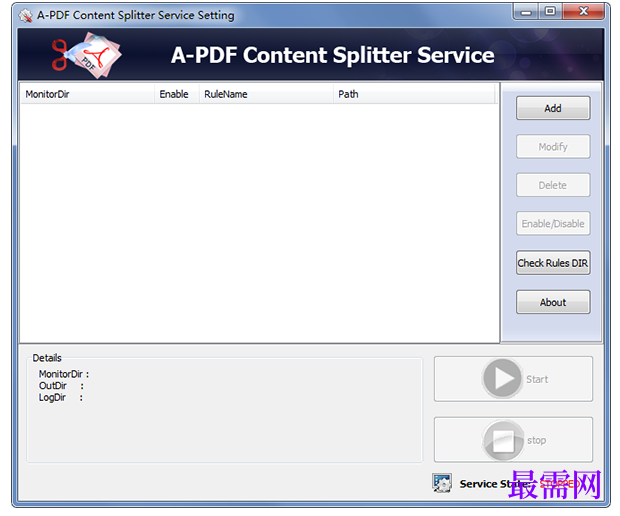Minimize the Service Setting window
Image resolution: width=620 pixels, height=516 pixels.
tap(525, 11)
